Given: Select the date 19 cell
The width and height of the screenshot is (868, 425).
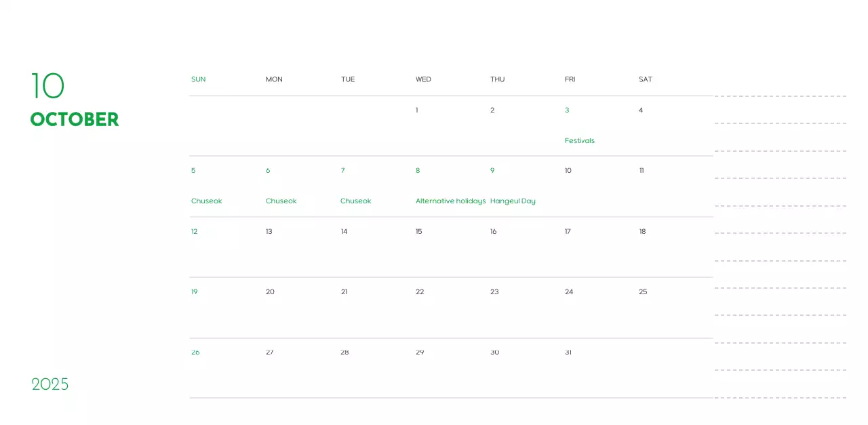Looking at the screenshot, I should [x=195, y=291].
